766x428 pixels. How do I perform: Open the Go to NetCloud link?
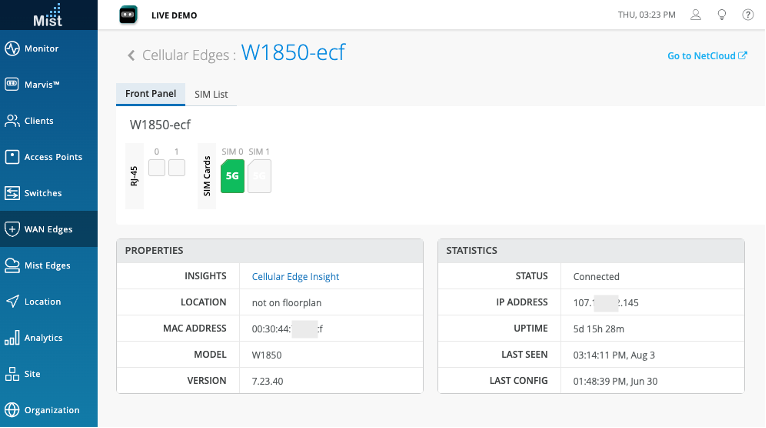tap(706, 56)
